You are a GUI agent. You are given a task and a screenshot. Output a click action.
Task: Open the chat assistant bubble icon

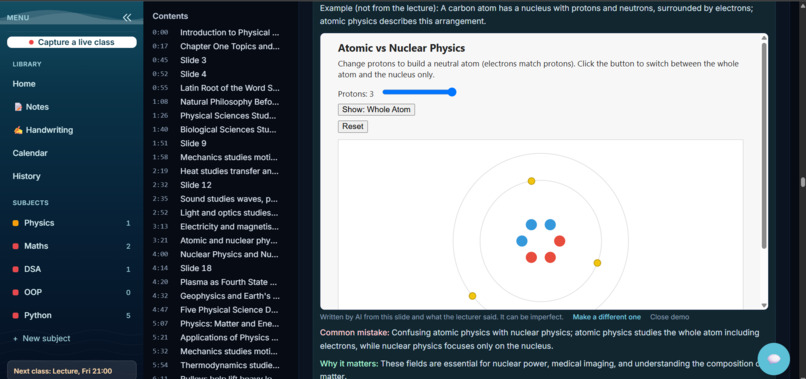point(774,359)
